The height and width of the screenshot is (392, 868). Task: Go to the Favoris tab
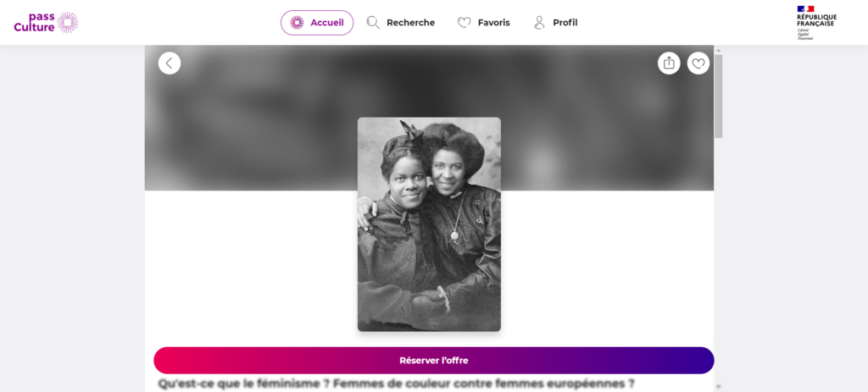(484, 23)
